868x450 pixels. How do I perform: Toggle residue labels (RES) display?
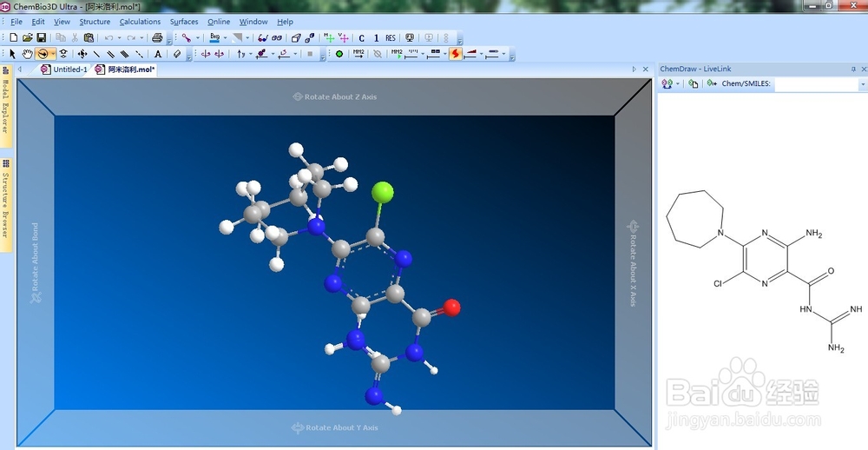[x=391, y=37]
